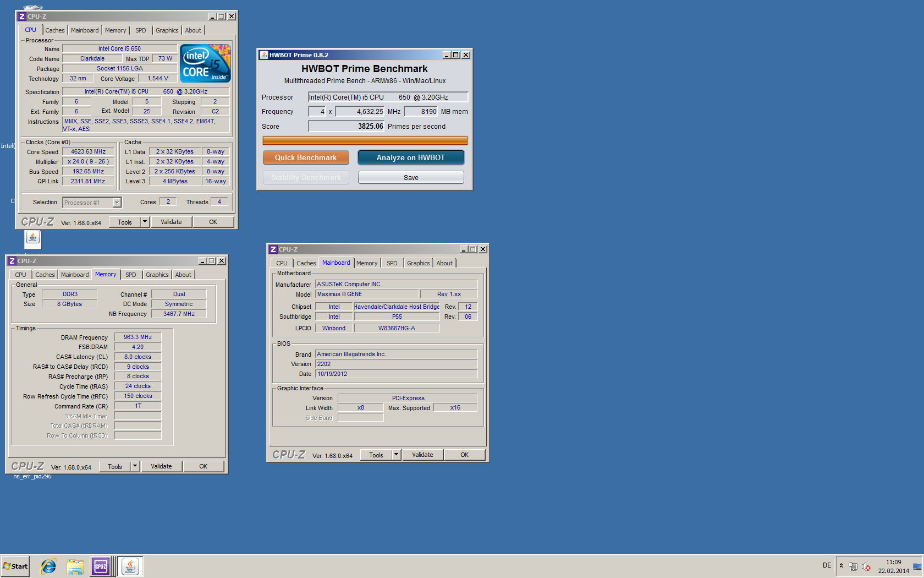Click the BIOS Date value 10/19/2012
The image size is (924, 578).
396,374
